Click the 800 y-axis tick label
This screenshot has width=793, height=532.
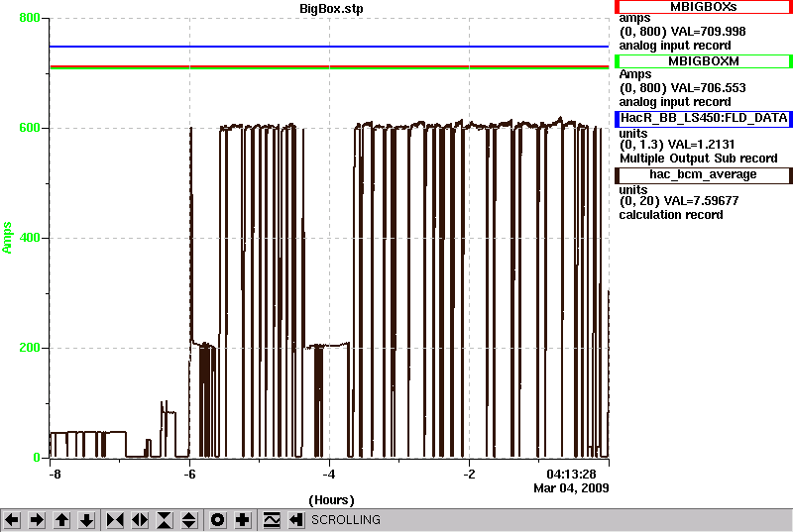[30, 18]
